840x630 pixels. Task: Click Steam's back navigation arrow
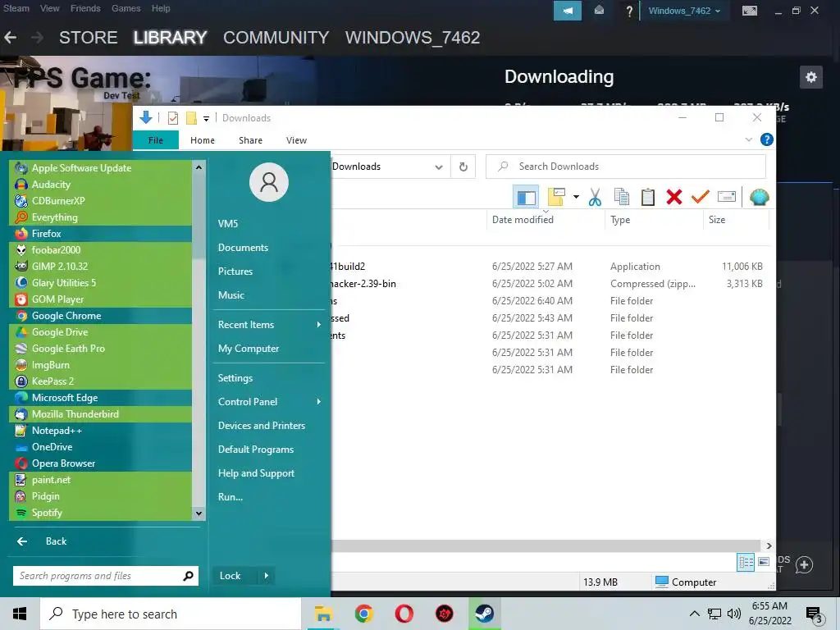tap(10, 38)
